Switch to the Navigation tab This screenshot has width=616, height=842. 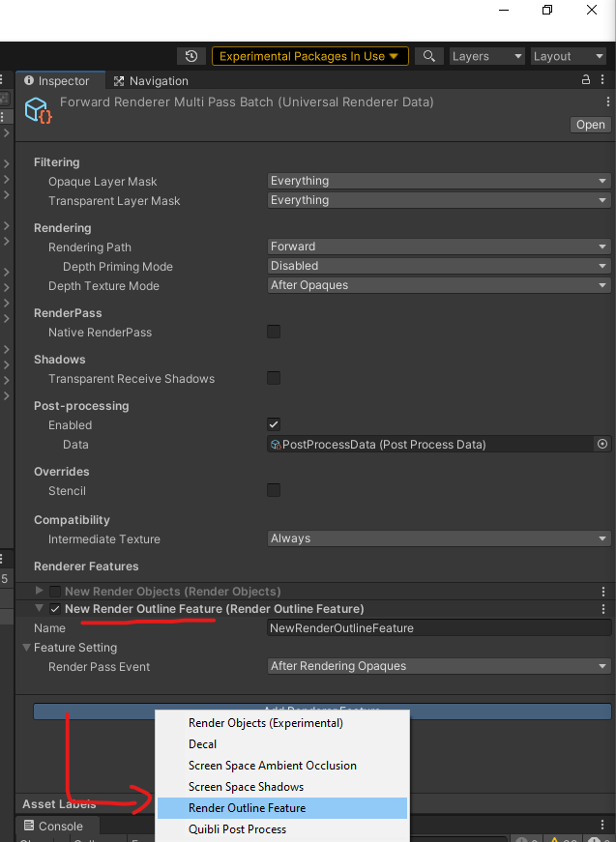[152, 81]
